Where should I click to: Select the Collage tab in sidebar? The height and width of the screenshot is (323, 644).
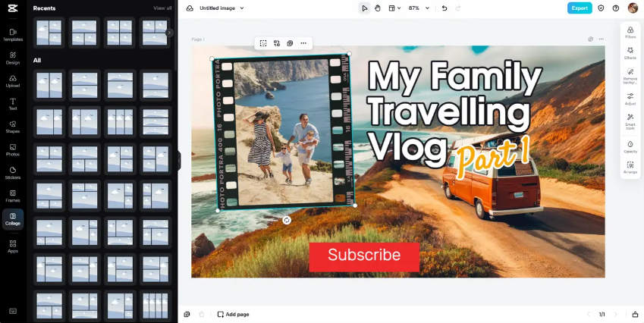point(13,219)
